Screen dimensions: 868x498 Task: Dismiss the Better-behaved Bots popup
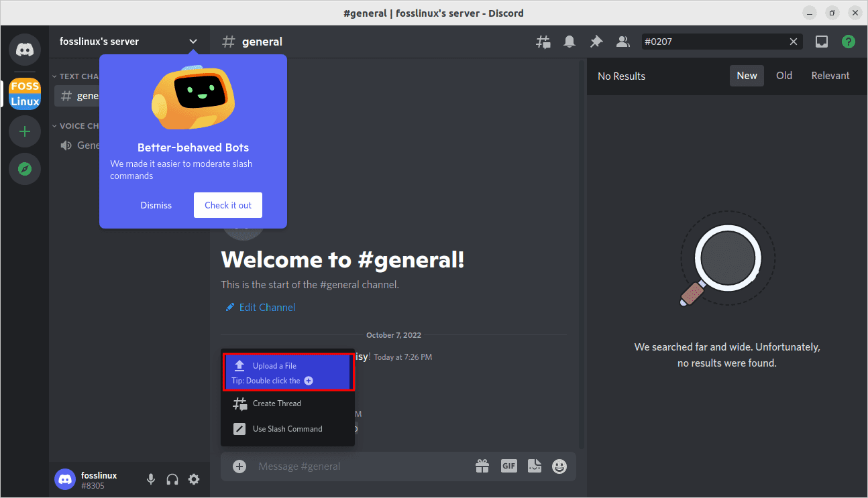tap(156, 205)
